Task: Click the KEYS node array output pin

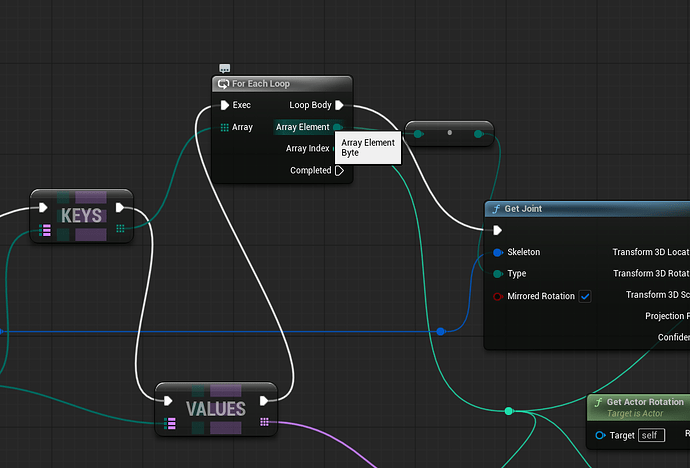Action: (120, 228)
